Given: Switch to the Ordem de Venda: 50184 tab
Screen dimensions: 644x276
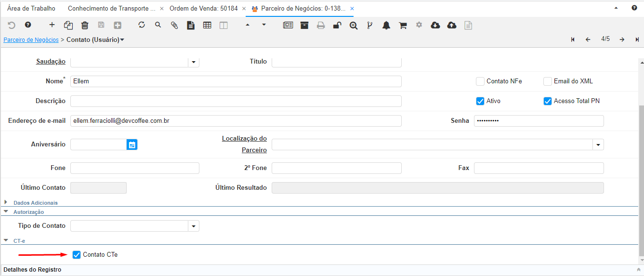Looking at the screenshot, I should pos(203,9).
